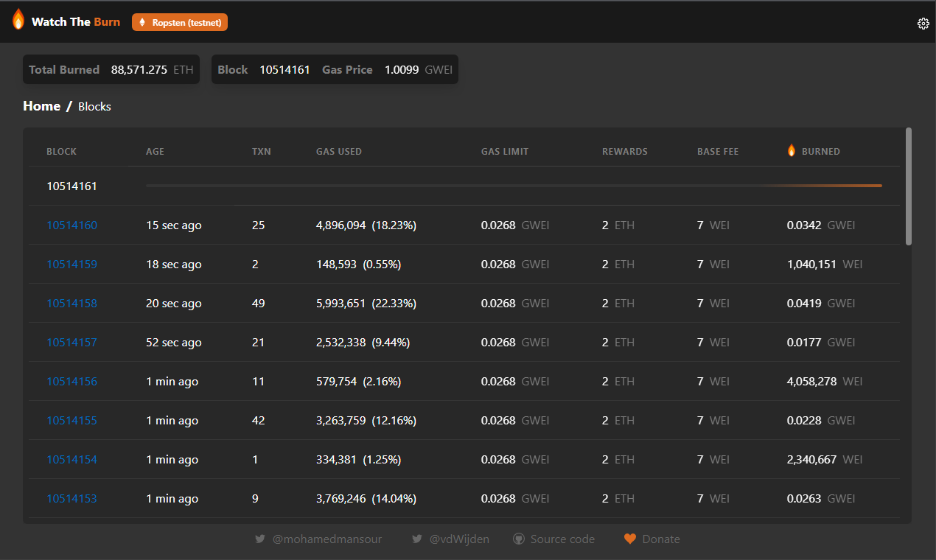Screen dimensions: 936x560
Task: Click the BASE FEE column header
Action: click(718, 151)
